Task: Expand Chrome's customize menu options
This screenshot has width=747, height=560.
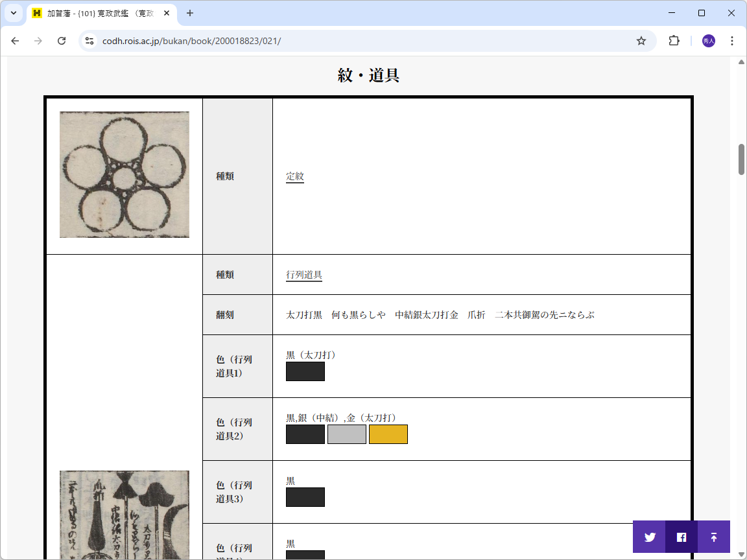Action: [731, 40]
